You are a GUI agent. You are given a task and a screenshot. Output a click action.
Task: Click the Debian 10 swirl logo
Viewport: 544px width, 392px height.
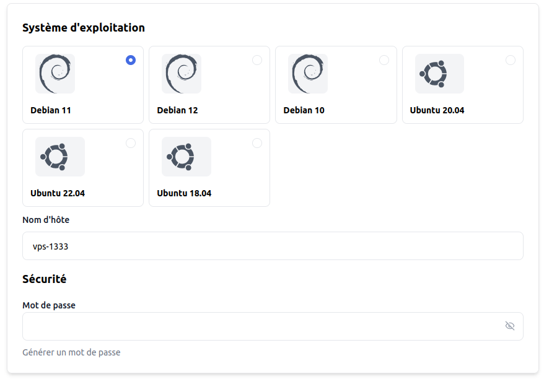(x=308, y=74)
